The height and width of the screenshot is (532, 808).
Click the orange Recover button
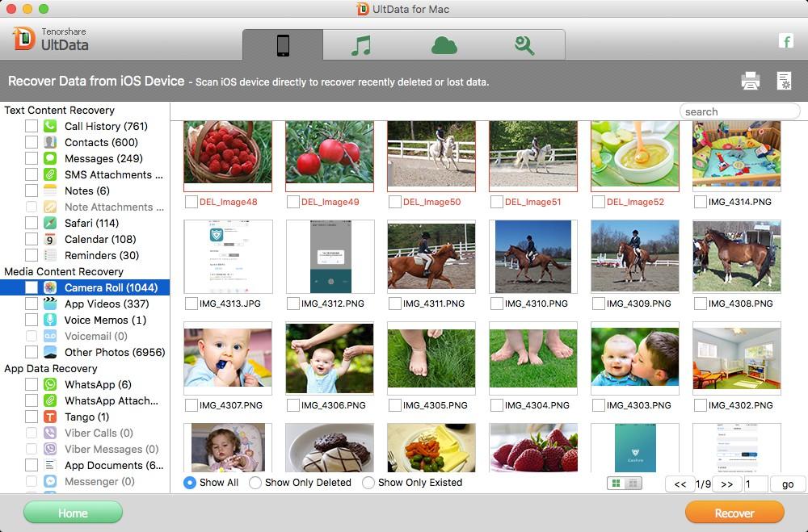coord(734,513)
